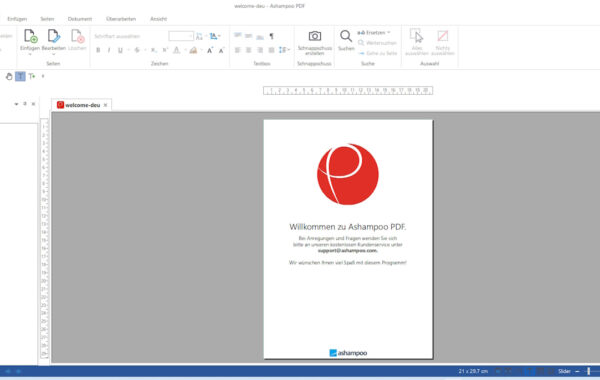Click the Einfügen page insert icon
The image size is (600, 380).
(30, 36)
